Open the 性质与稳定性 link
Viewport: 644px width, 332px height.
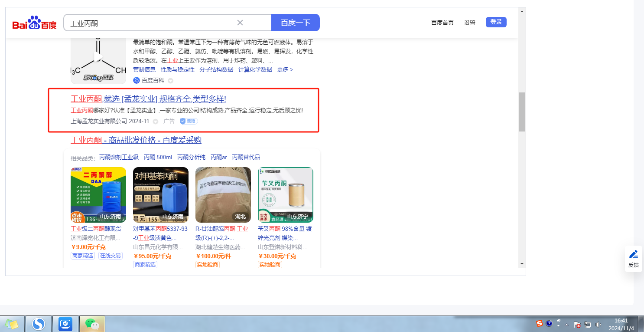pos(178,69)
